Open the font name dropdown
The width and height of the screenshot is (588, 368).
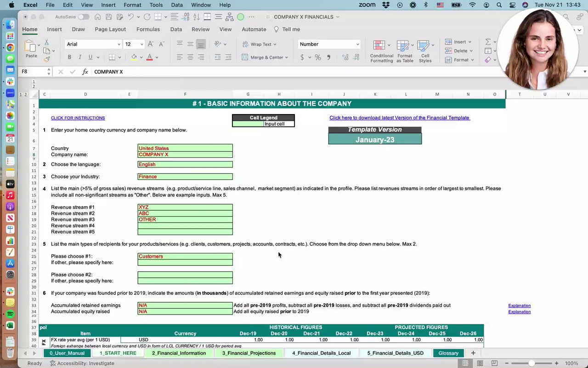pos(119,45)
